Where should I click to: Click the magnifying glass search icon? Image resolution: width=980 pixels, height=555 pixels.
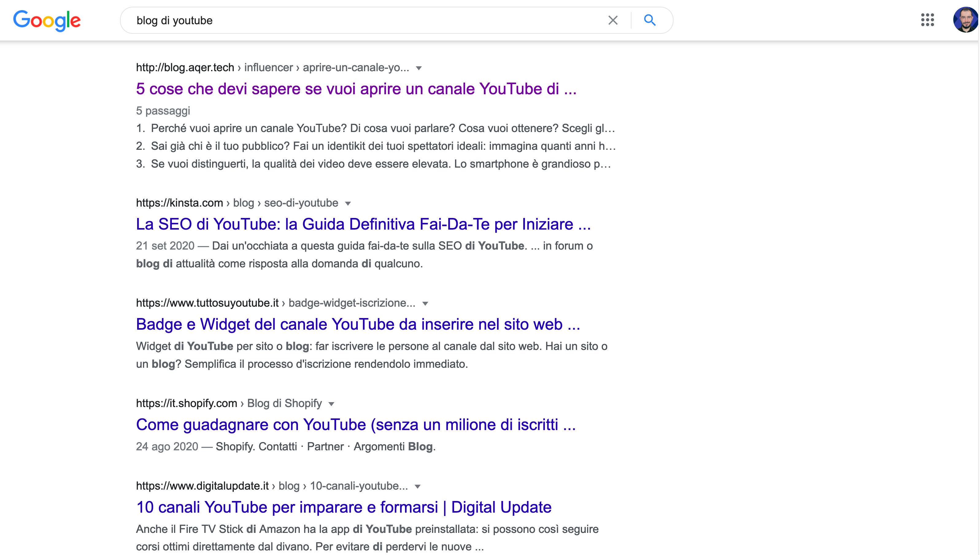coord(650,20)
